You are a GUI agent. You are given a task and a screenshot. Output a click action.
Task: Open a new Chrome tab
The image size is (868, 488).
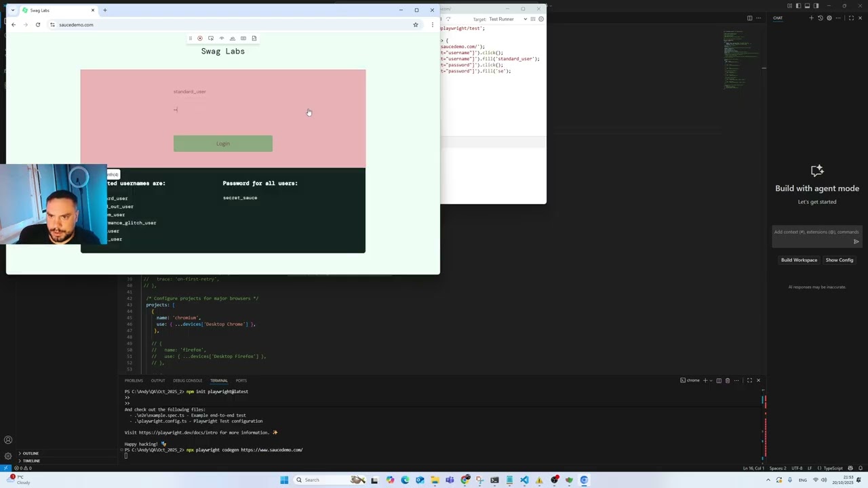coord(105,10)
